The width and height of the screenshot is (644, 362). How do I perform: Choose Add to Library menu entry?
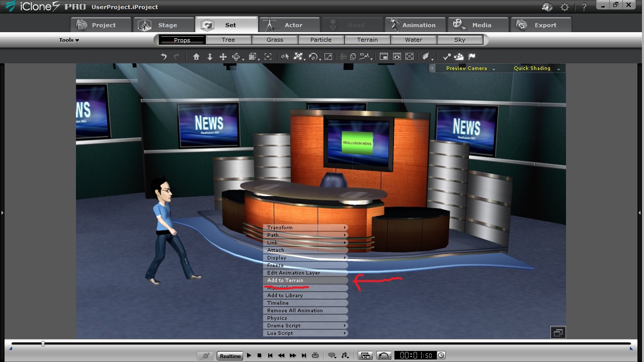(305, 296)
